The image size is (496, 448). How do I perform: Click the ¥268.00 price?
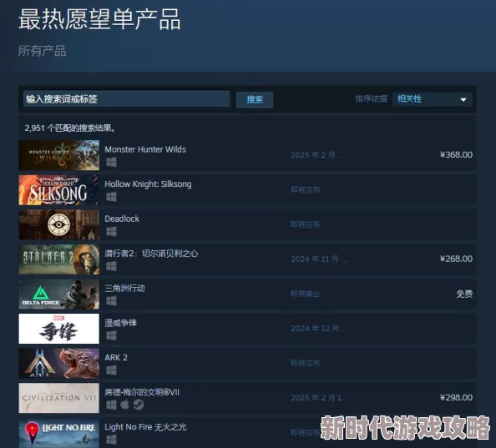click(456, 259)
